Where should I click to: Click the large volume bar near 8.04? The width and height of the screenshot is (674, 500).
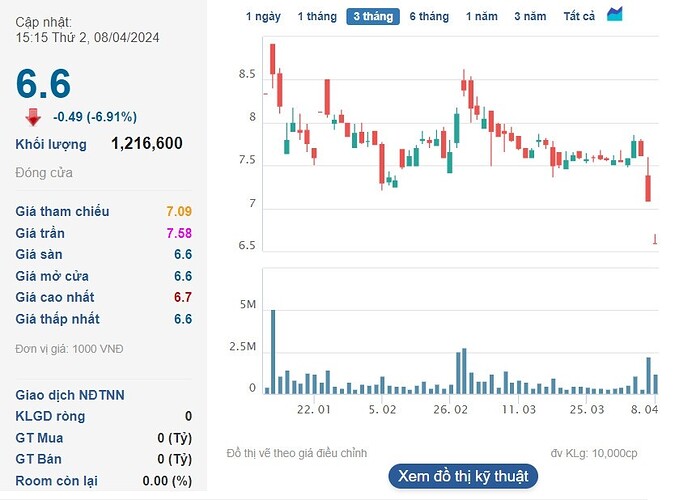click(x=649, y=375)
